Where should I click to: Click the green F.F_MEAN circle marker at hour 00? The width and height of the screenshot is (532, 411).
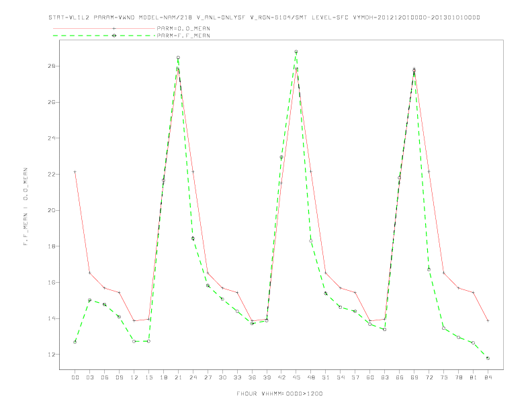(x=75, y=342)
